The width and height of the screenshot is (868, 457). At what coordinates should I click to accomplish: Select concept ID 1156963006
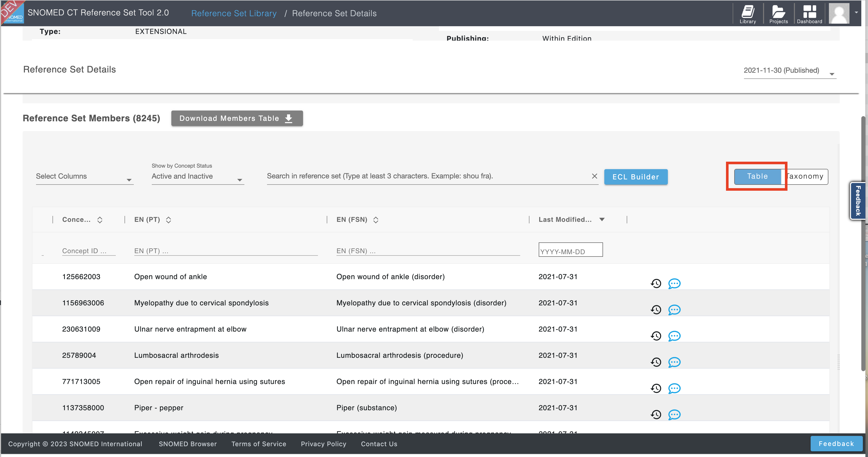click(83, 303)
